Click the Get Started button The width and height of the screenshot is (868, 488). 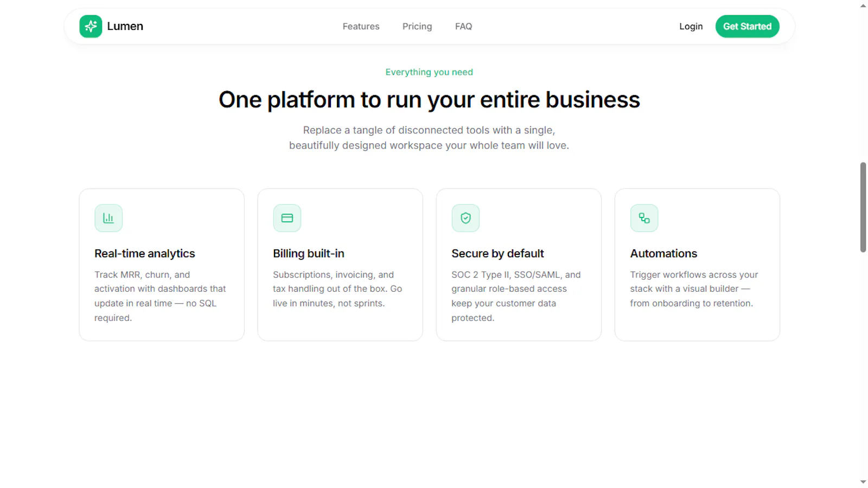pos(747,26)
